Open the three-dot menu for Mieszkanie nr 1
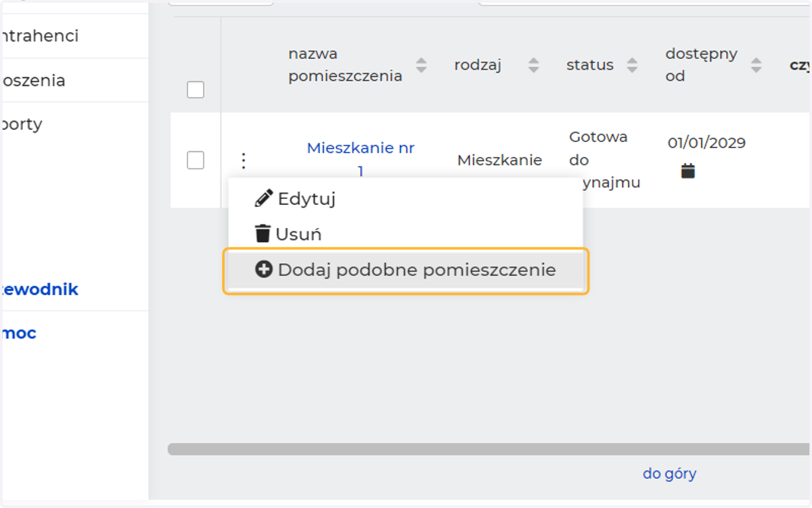 coord(244,161)
